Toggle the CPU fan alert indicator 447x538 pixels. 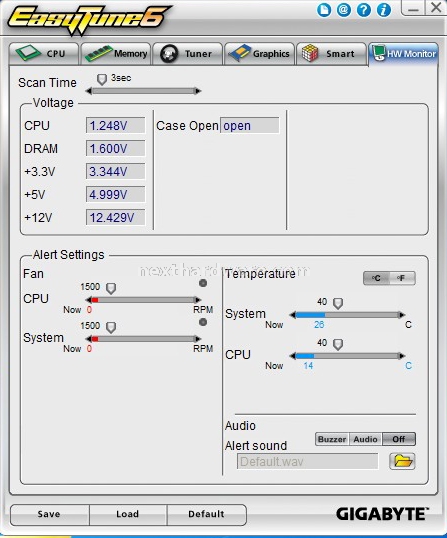coord(203,283)
